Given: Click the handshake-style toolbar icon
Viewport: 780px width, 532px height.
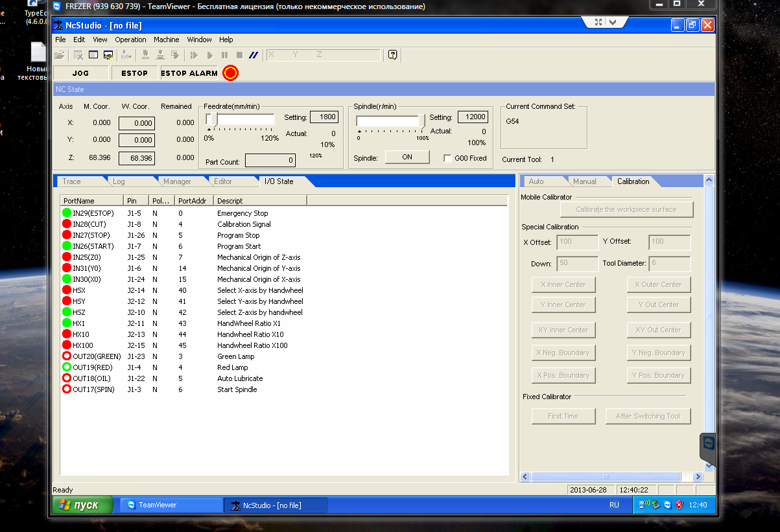Looking at the screenshot, I should (108, 55).
